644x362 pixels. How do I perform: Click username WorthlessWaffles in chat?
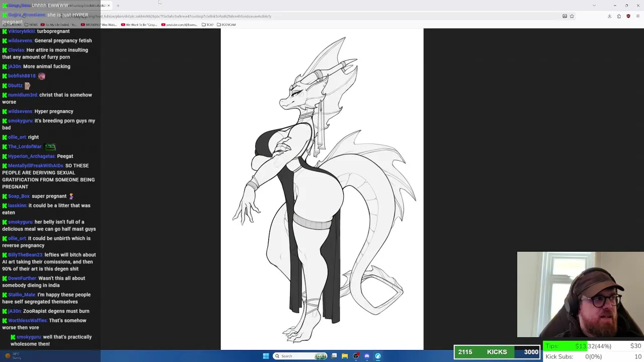pos(27,320)
